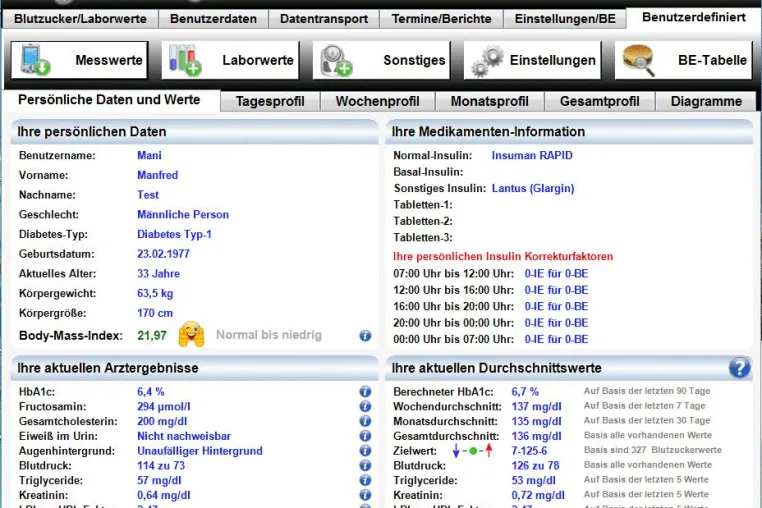Switch to the Einstellungen/BE tab

[565, 19]
